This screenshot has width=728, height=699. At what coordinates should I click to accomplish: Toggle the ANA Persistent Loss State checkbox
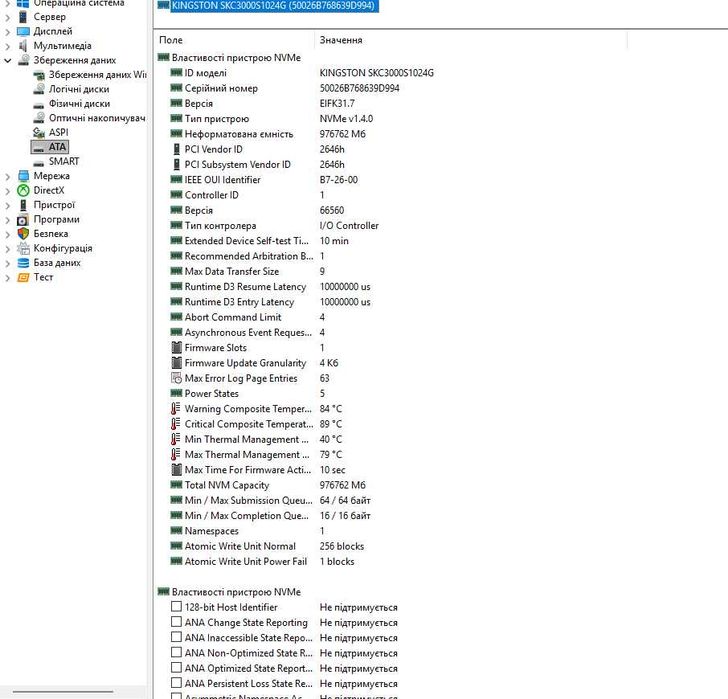tap(176, 683)
